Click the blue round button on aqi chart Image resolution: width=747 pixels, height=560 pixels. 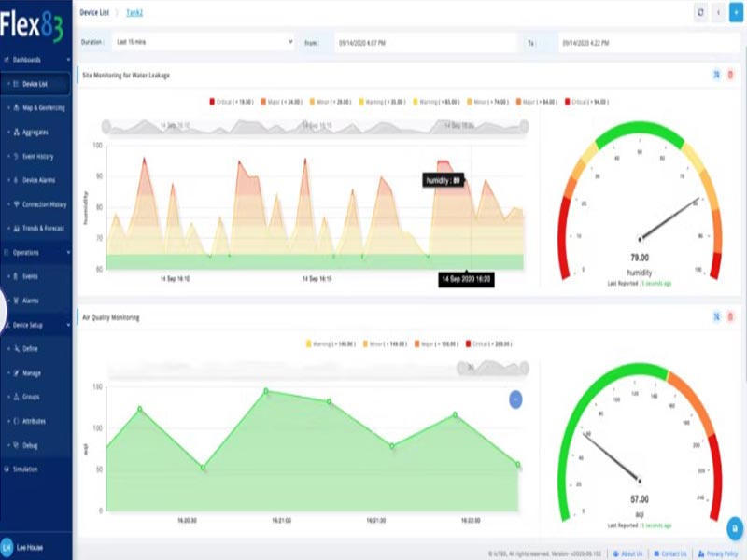coord(515,399)
